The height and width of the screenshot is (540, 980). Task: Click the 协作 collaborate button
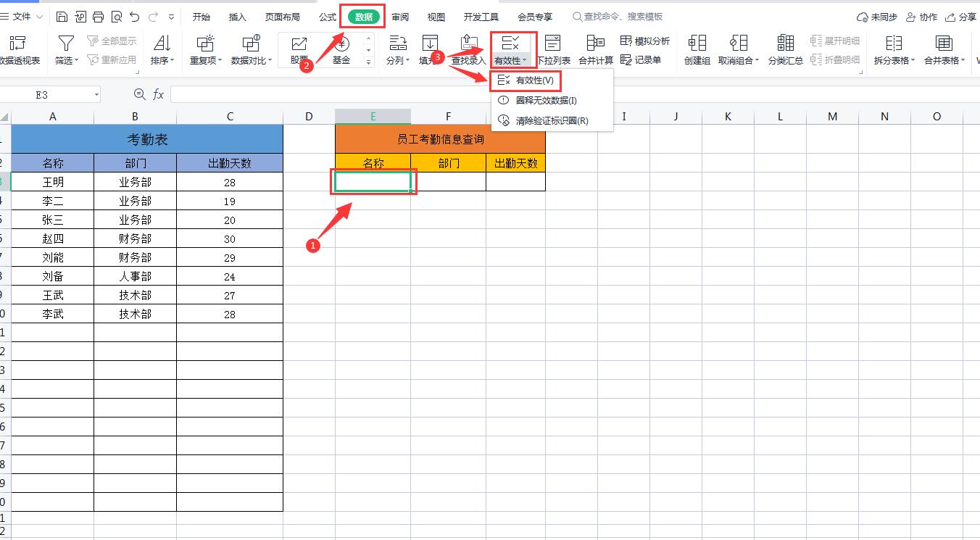(921, 17)
